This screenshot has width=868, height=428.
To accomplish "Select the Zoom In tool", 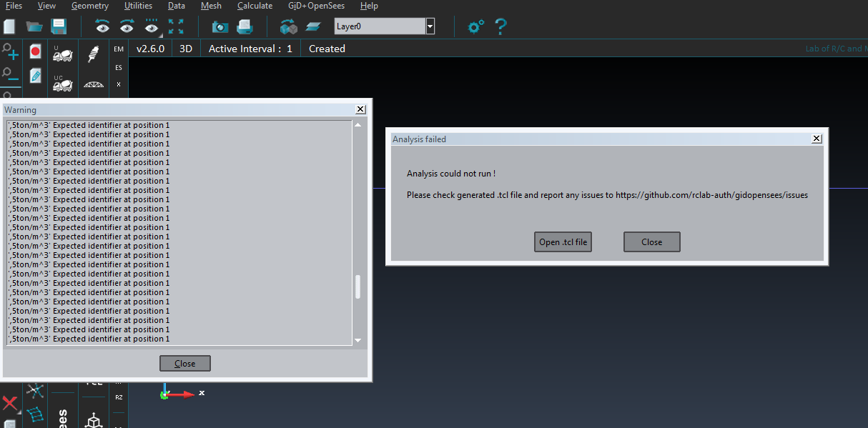I will click(10, 51).
